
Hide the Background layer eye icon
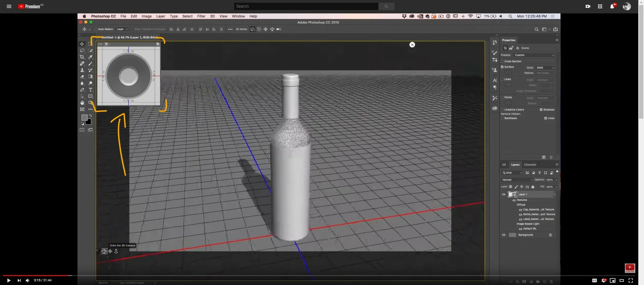tap(503, 235)
